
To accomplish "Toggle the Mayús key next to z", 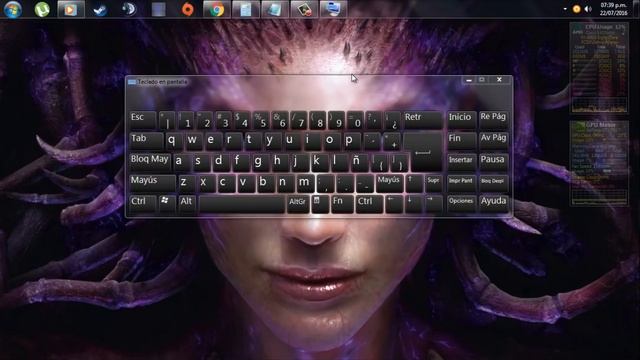I will coord(152,183).
